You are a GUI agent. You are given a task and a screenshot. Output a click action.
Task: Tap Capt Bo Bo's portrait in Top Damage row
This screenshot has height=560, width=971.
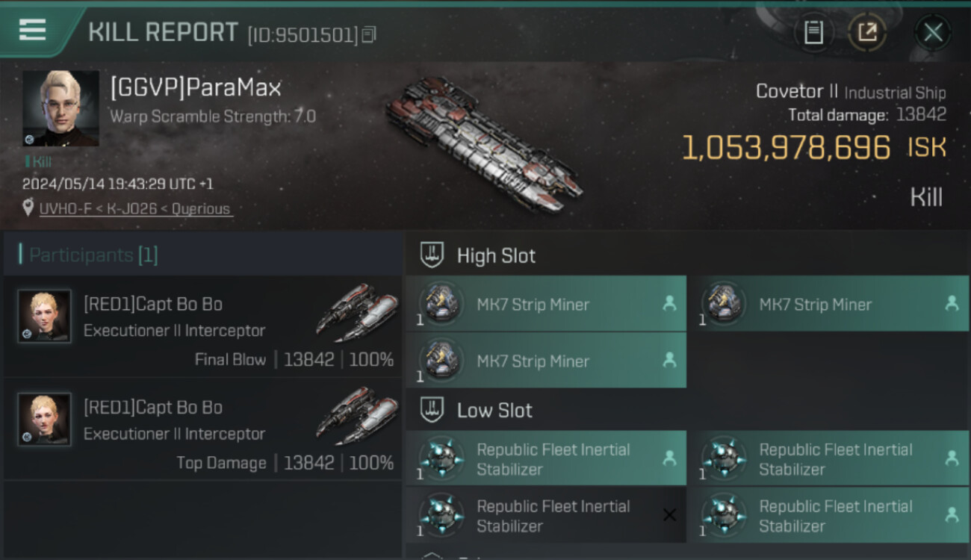(45, 420)
